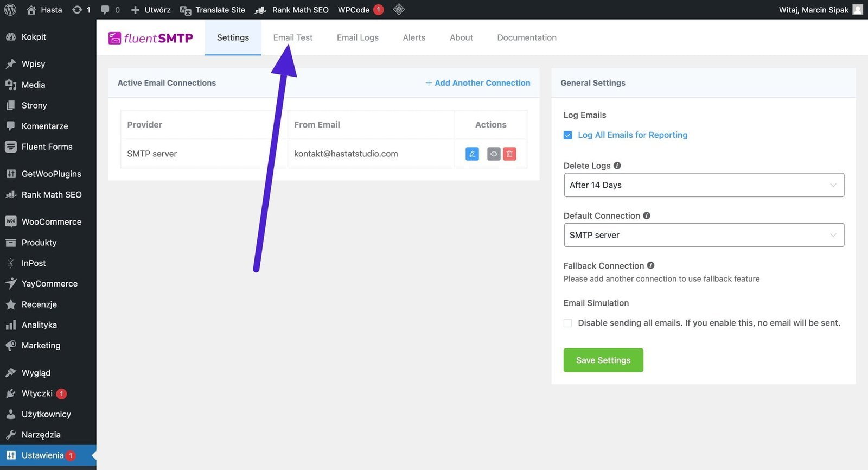
Task: Open the Email Logs tab
Action: [x=358, y=37]
